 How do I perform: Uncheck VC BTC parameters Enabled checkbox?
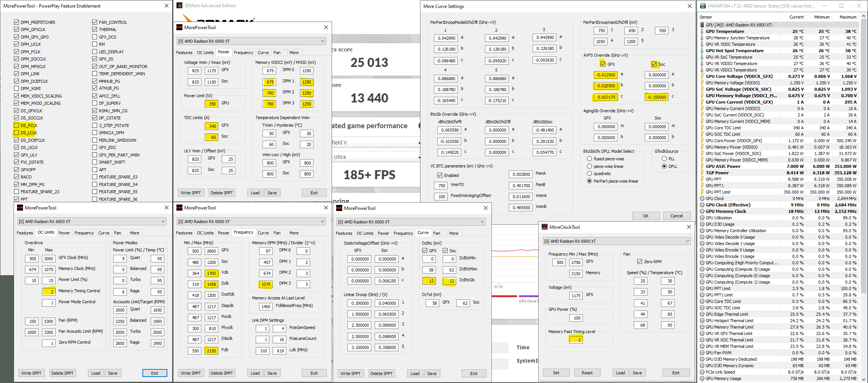tap(440, 175)
